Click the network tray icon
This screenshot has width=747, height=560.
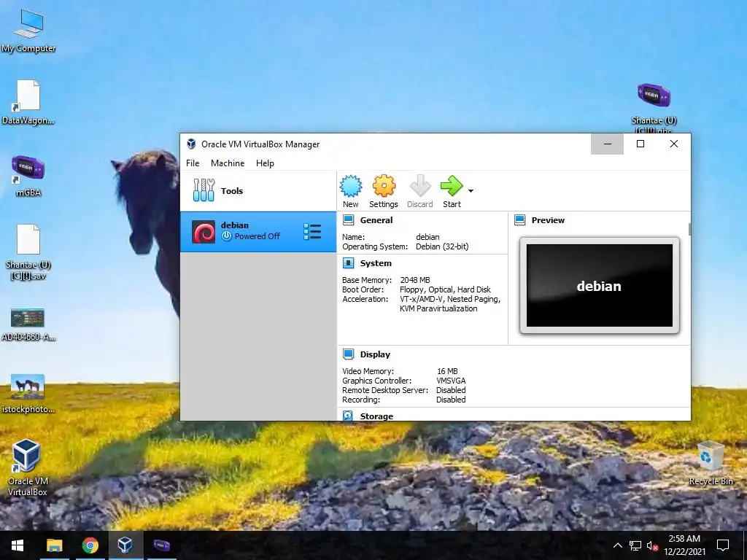[635, 545]
